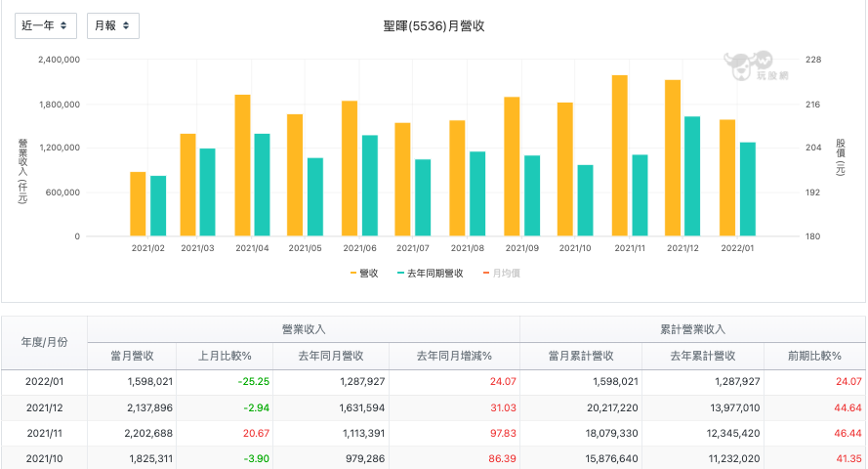Click the red 41.35 percentage
868x469 pixels.
pos(849,458)
